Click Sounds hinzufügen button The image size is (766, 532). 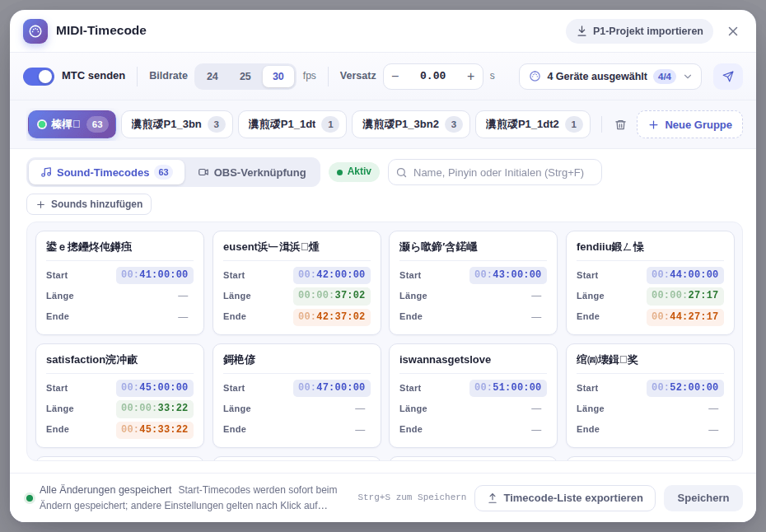coord(89,204)
